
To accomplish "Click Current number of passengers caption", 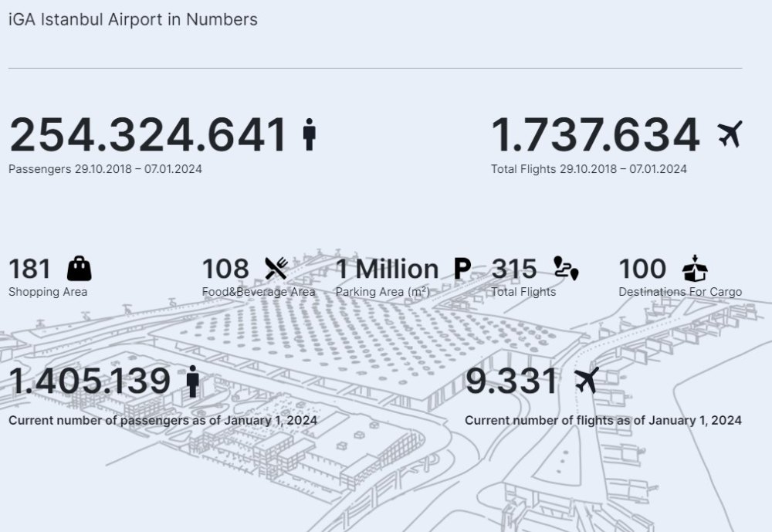I will pyautogui.click(x=163, y=420).
